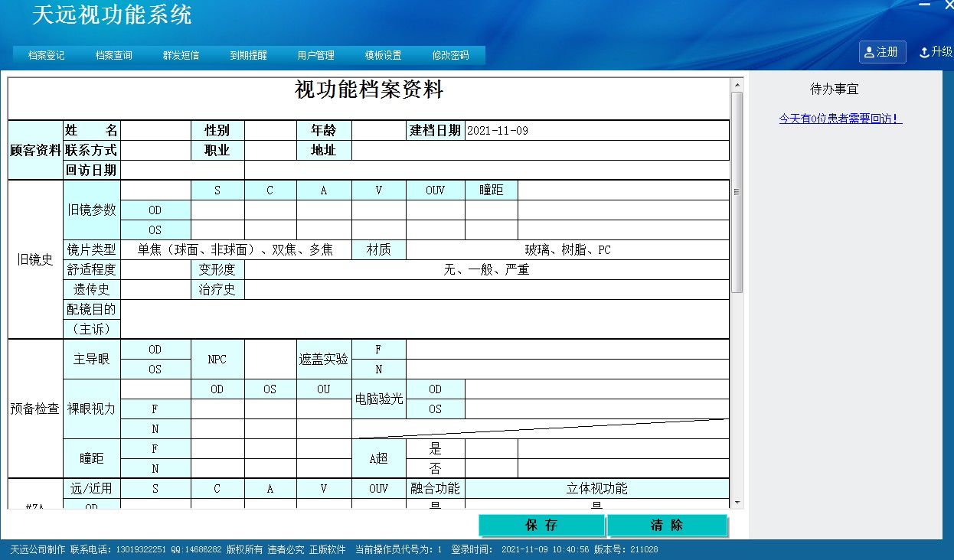Open the 档案登记 menu tab

47,55
